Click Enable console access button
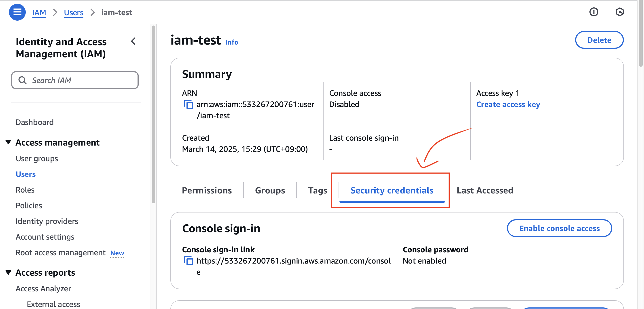The height and width of the screenshot is (309, 644). tap(559, 228)
